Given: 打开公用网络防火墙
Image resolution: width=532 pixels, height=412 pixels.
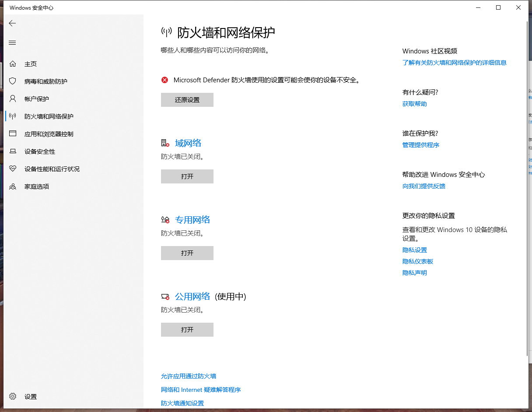Looking at the screenshot, I should pos(187,330).
